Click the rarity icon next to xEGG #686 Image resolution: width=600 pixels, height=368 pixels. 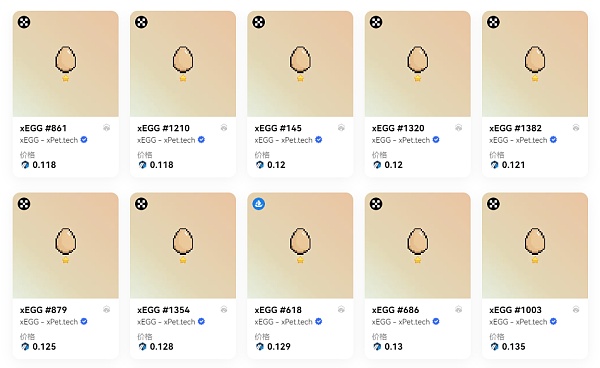[458, 309]
